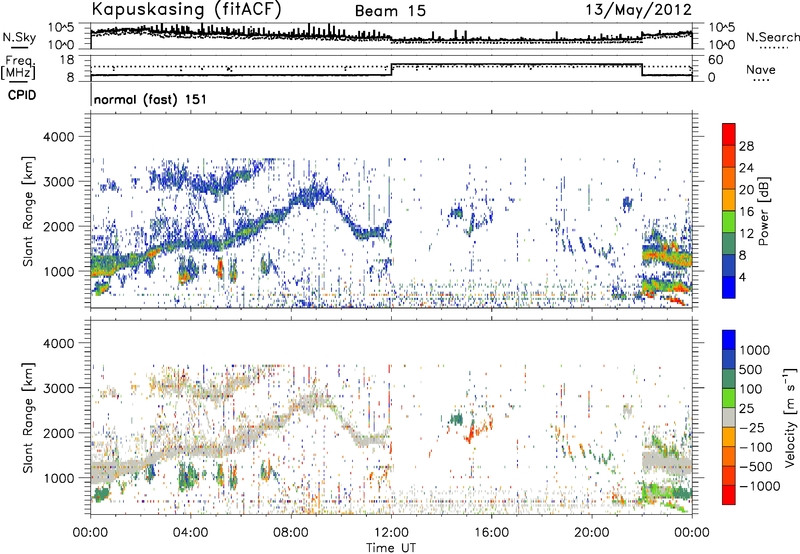Click the '8' tick on the frequency axis

pos(70,78)
